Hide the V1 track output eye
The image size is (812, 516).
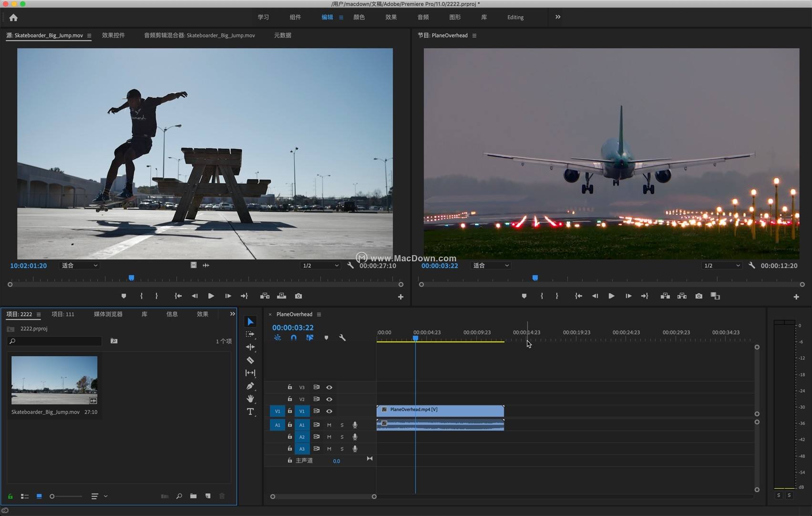pyautogui.click(x=329, y=411)
